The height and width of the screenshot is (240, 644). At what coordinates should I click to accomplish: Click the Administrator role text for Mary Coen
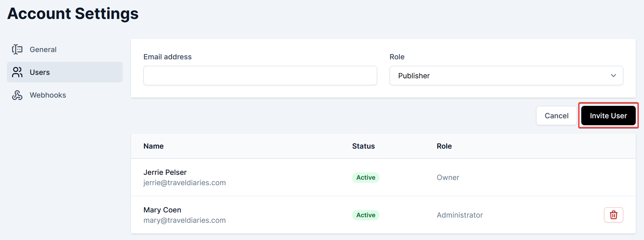(x=460, y=215)
